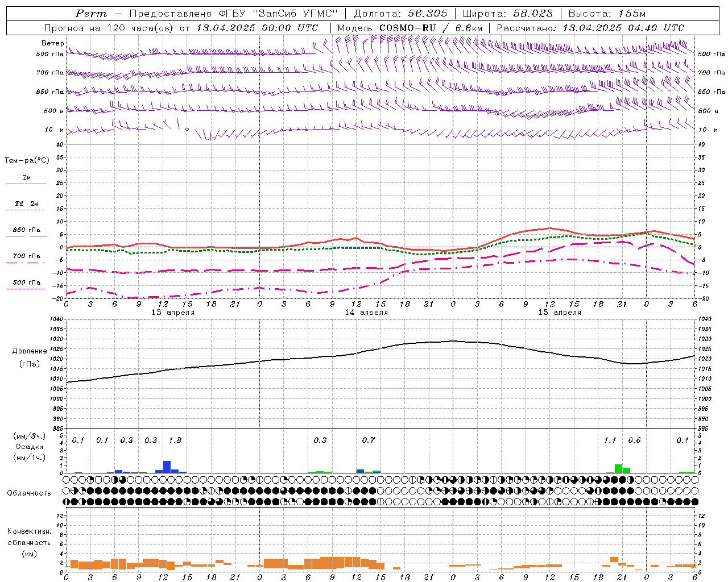
Task: Click the "Конвективн." convective cloud label
Action: (30, 531)
